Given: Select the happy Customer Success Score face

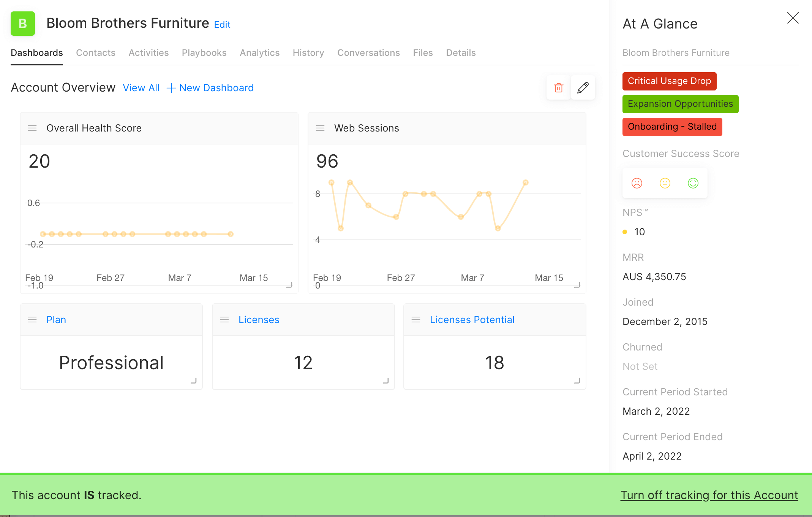Looking at the screenshot, I should 693,183.
